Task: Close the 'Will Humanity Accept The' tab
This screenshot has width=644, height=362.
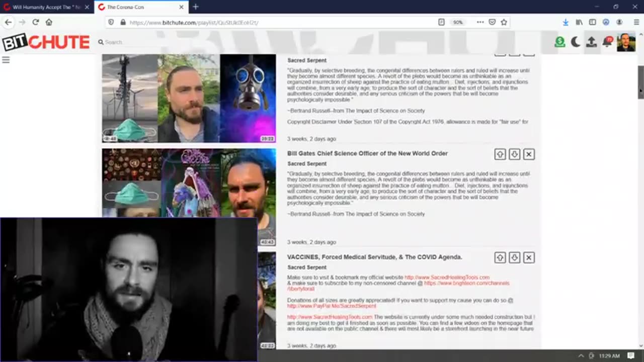Action: point(87,7)
